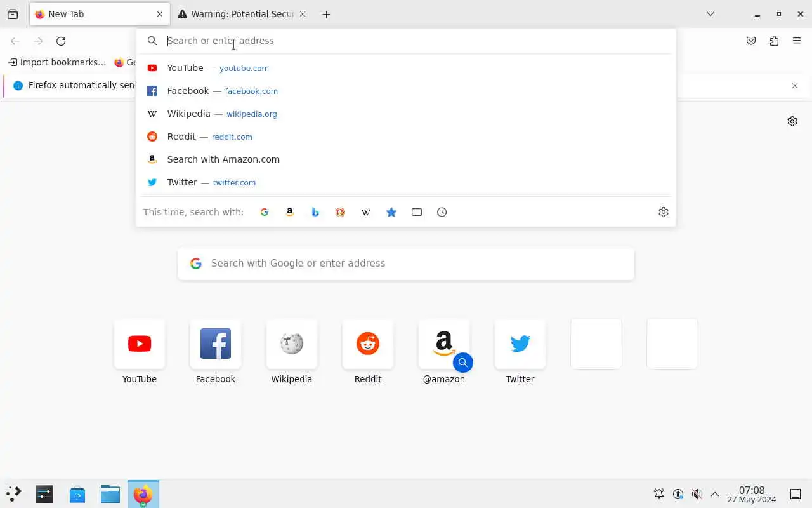This screenshot has width=812, height=508.
Task: Open the Extensions puzzle icon
Action: (774, 41)
